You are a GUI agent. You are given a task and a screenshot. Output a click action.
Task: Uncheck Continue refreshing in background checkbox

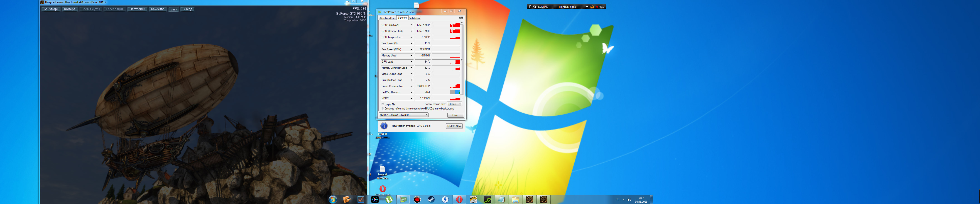point(383,109)
